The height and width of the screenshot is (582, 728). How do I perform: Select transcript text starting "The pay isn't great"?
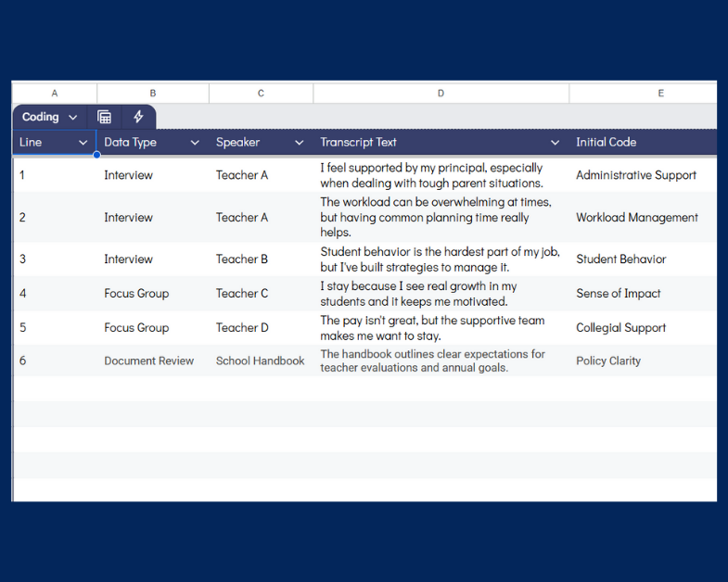(432, 328)
